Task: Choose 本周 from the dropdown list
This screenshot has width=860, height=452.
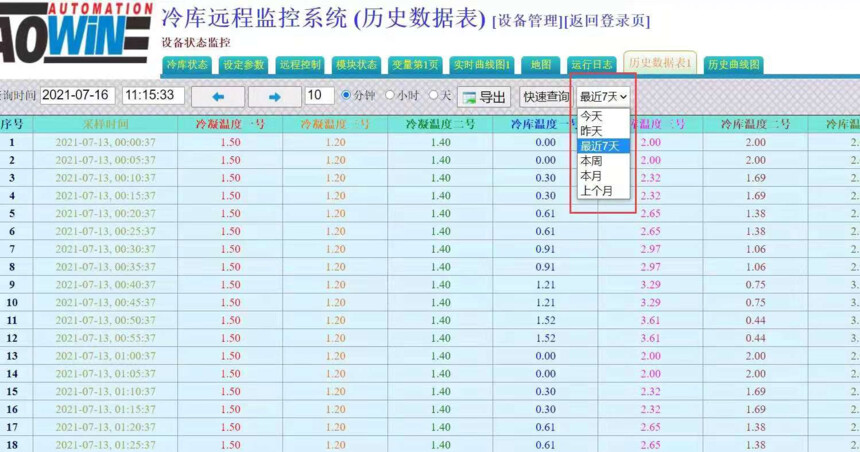Action: click(603, 161)
